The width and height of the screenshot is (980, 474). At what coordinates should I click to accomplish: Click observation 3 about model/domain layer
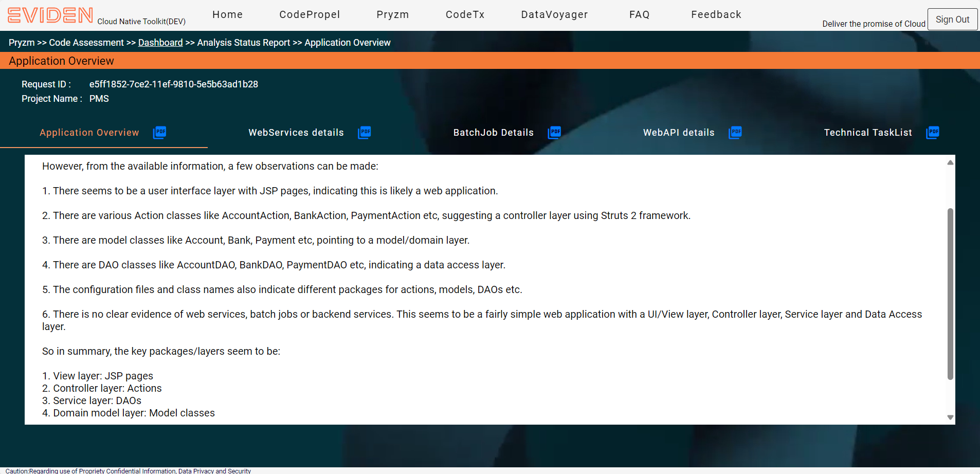(x=256, y=240)
